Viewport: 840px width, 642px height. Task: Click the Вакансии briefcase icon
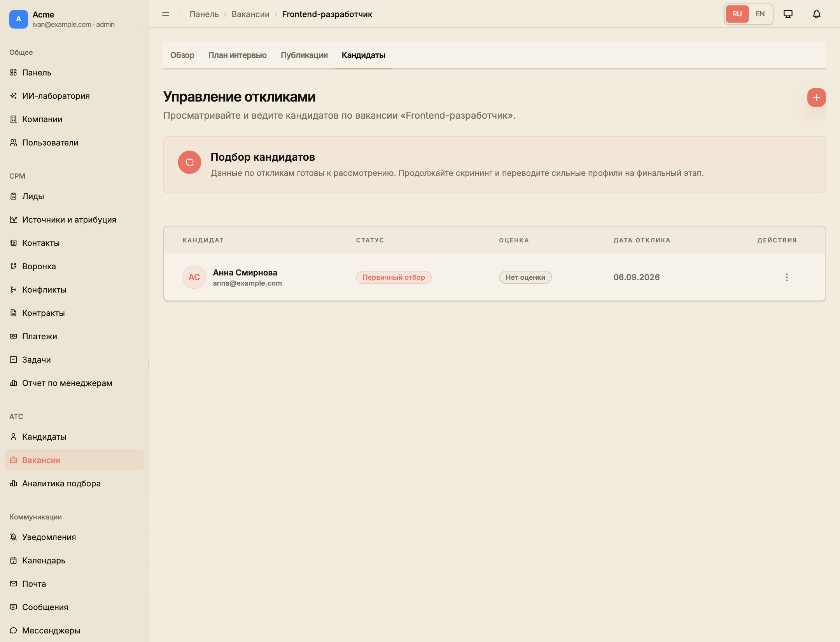(x=14, y=460)
